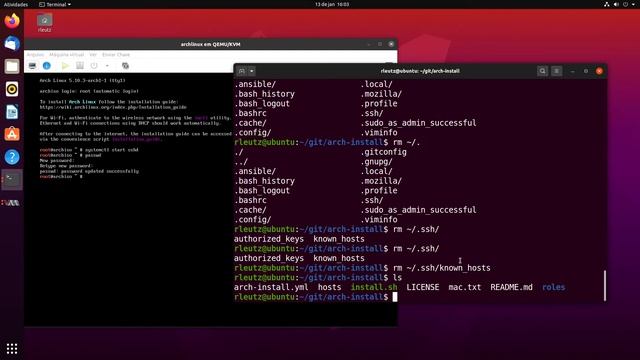Open the Ver menu in QEMU window
Screen dimensions: 640x360
[93, 55]
